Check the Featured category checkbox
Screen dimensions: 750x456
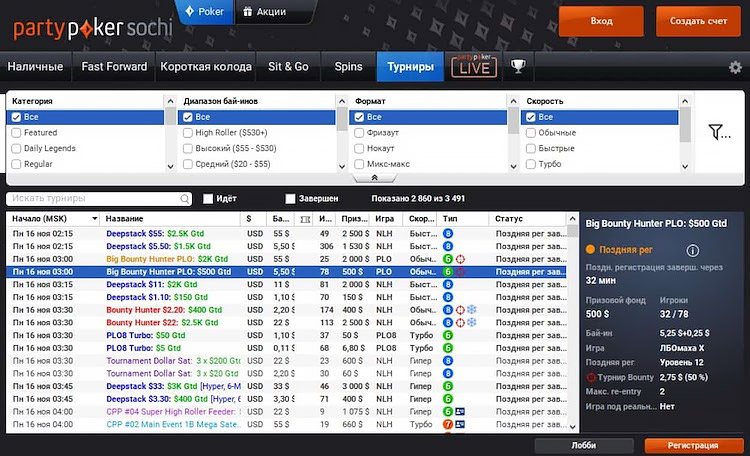point(16,133)
